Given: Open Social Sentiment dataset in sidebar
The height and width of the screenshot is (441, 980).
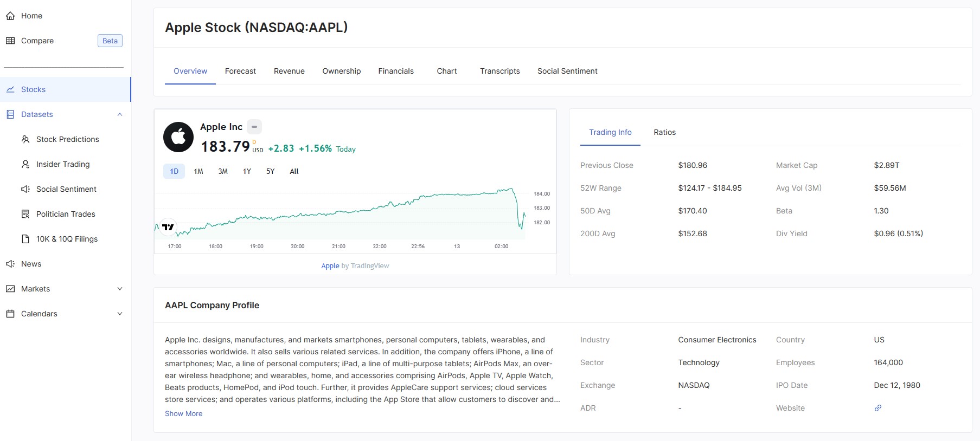Looking at the screenshot, I should 66,189.
